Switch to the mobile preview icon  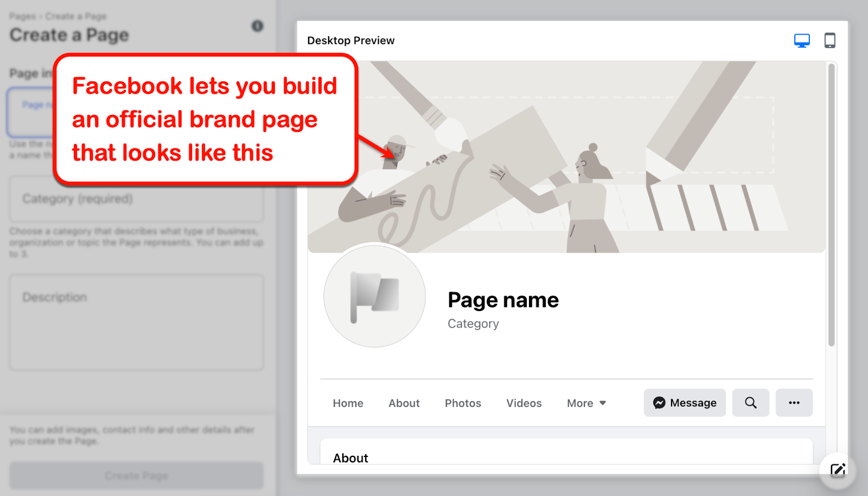829,41
